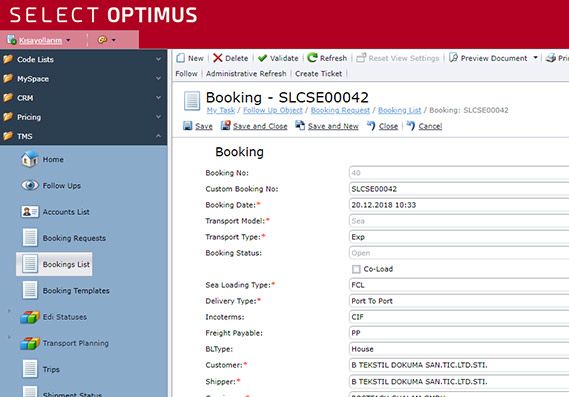Open MySpace menu section
The width and height of the screenshot is (569, 397).
click(x=83, y=78)
